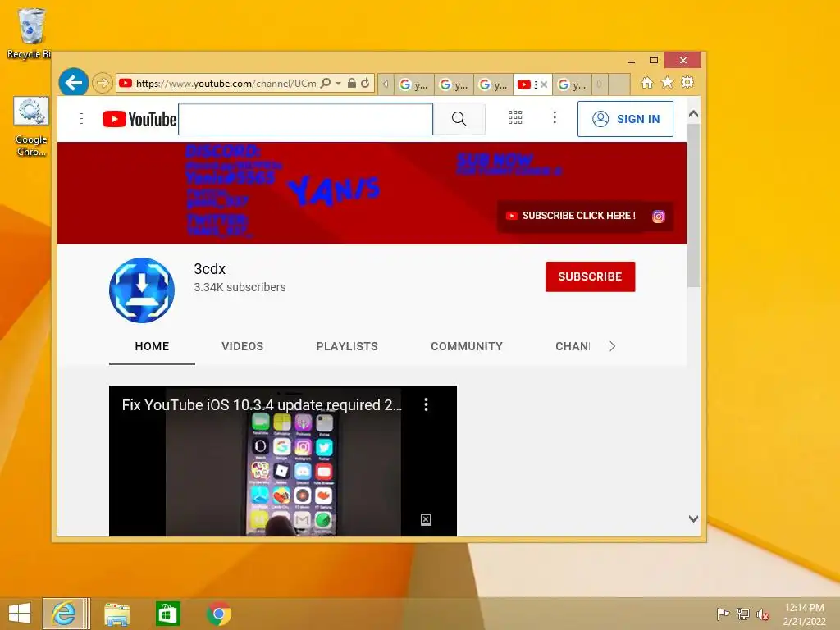840x630 pixels.
Task: Open the IE tools gear icon
Action: [687, 83]
